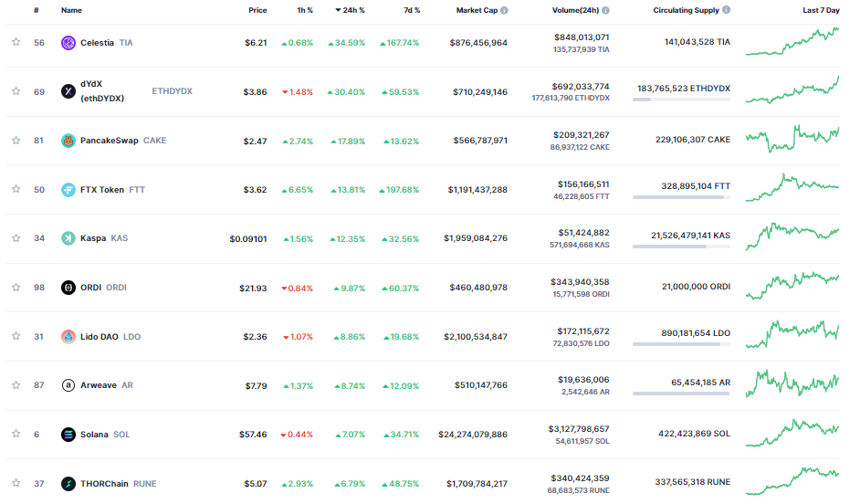
Task: Click ORDI price $21.93
Action: tap(253, 288)
